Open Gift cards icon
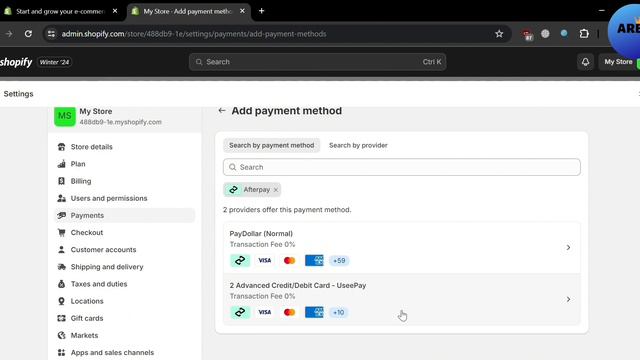 (61, 318)
